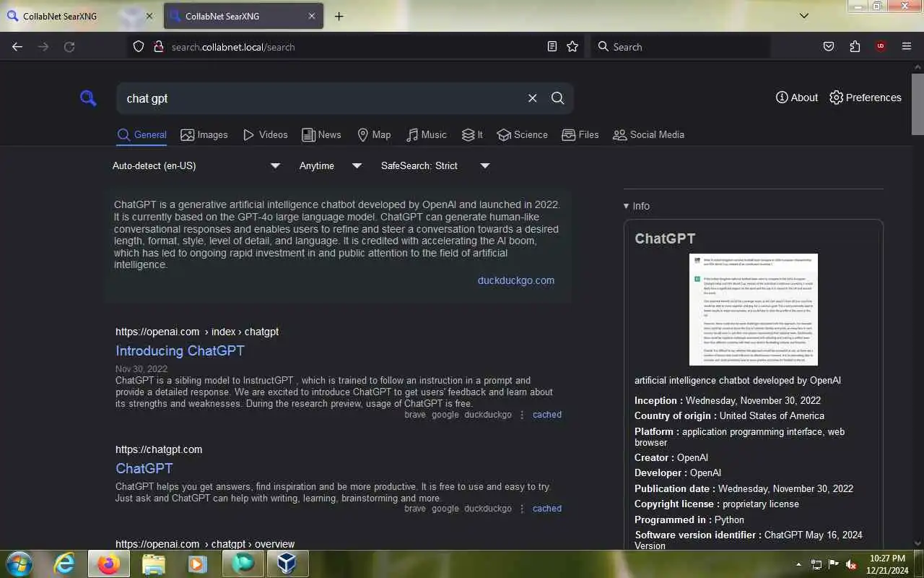Open Preferences settings
Image resolution: width=924 pixels, height=578 pixels.
(865, 98)
